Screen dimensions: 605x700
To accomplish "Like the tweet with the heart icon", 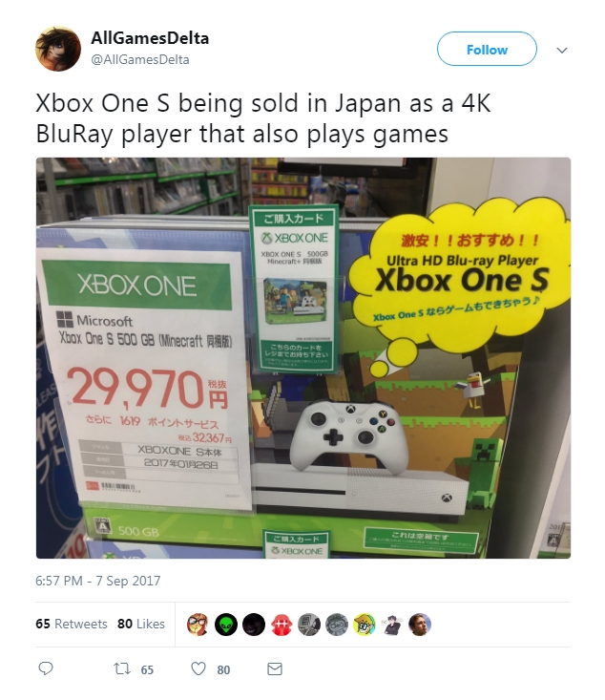I will 198,668.
